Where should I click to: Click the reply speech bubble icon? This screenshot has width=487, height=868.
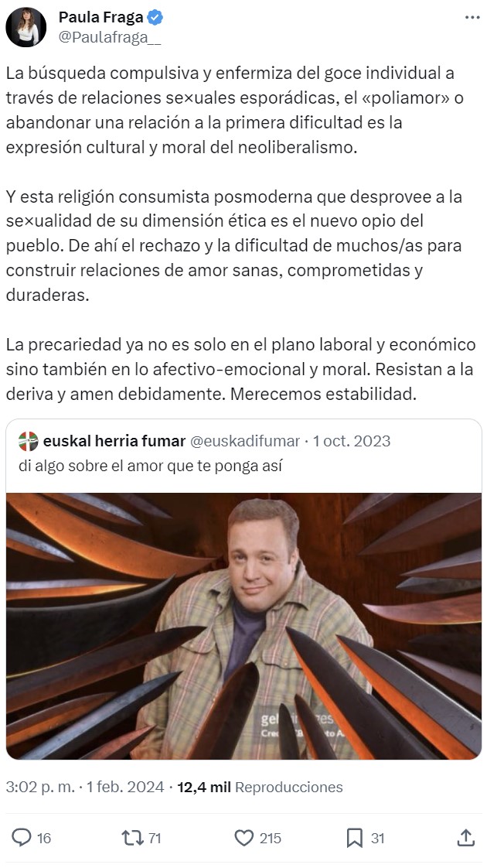pyautogui.click(x=21, y=838)
